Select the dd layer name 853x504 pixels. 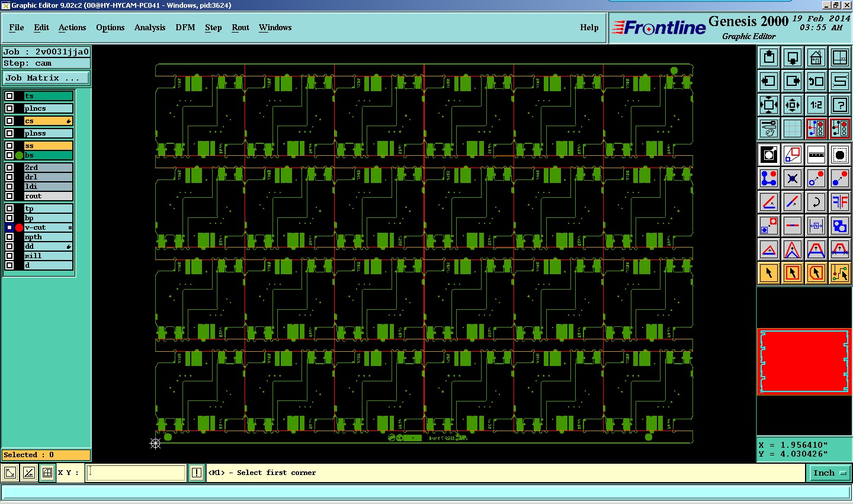pos(49,246)
